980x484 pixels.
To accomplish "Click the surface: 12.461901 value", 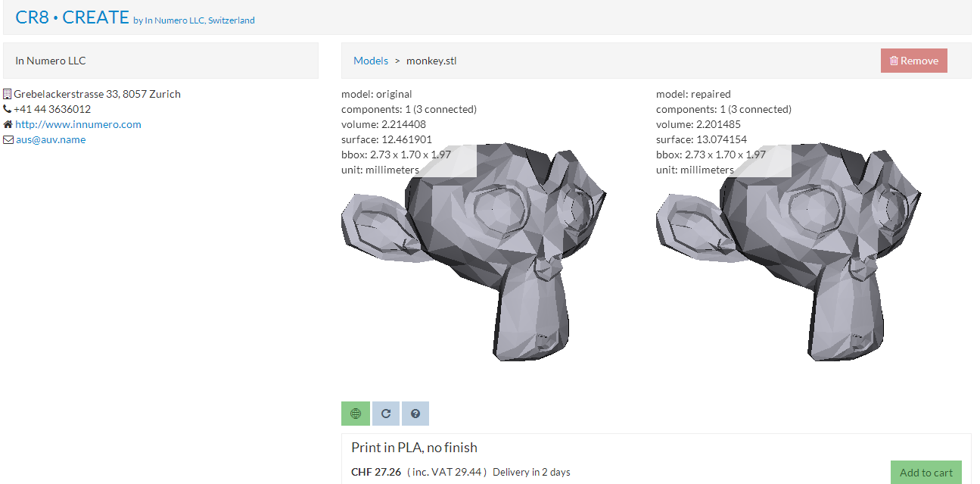I will tap(387, 139).
